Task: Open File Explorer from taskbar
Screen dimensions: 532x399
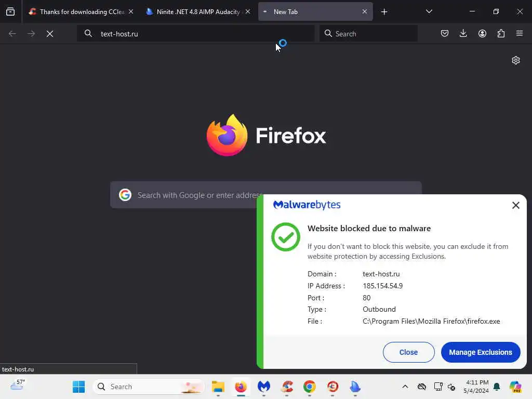Action: pyautogui.click(x=218, y=387)
